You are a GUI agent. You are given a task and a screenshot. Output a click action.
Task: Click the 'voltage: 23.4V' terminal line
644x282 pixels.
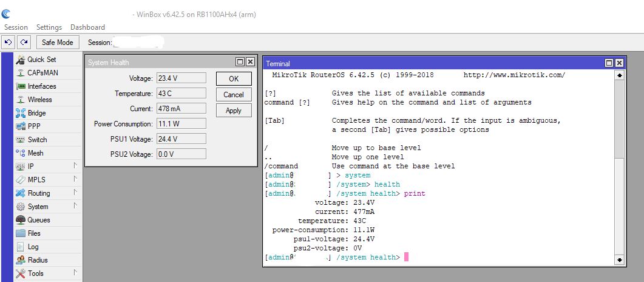pyautogui.click(x=345, y=202)
